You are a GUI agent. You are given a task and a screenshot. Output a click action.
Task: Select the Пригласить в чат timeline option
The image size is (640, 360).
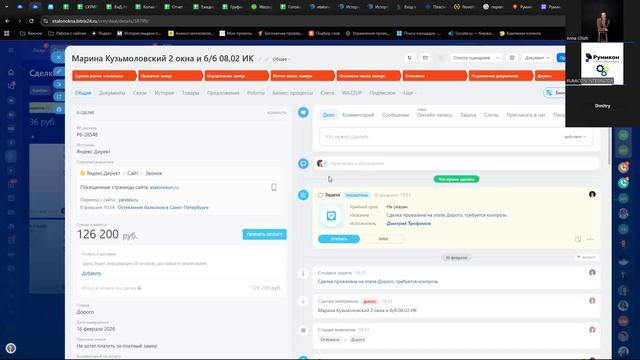click(525, 115)
